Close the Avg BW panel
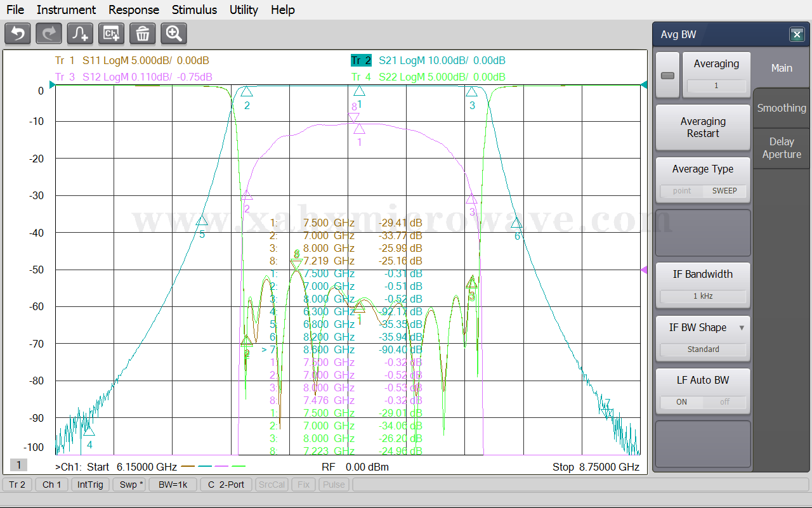Screen dimensions: 812x508 pos(797,35)
